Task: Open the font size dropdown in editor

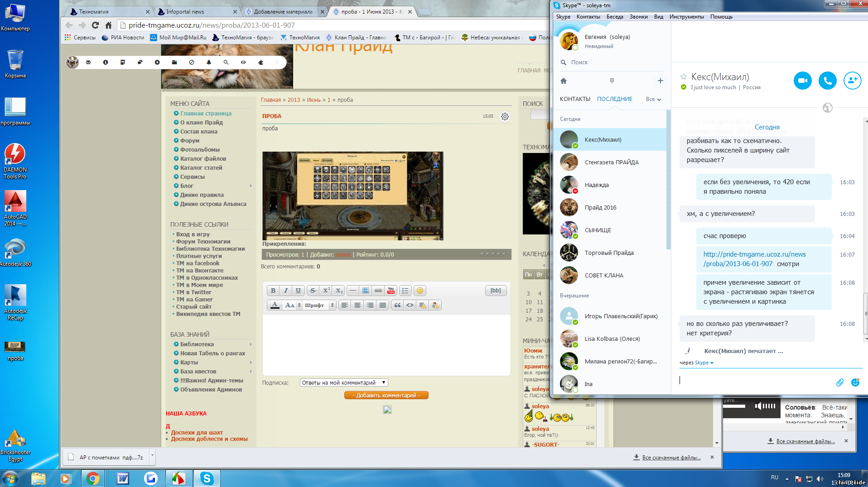Action: point(293,305)
